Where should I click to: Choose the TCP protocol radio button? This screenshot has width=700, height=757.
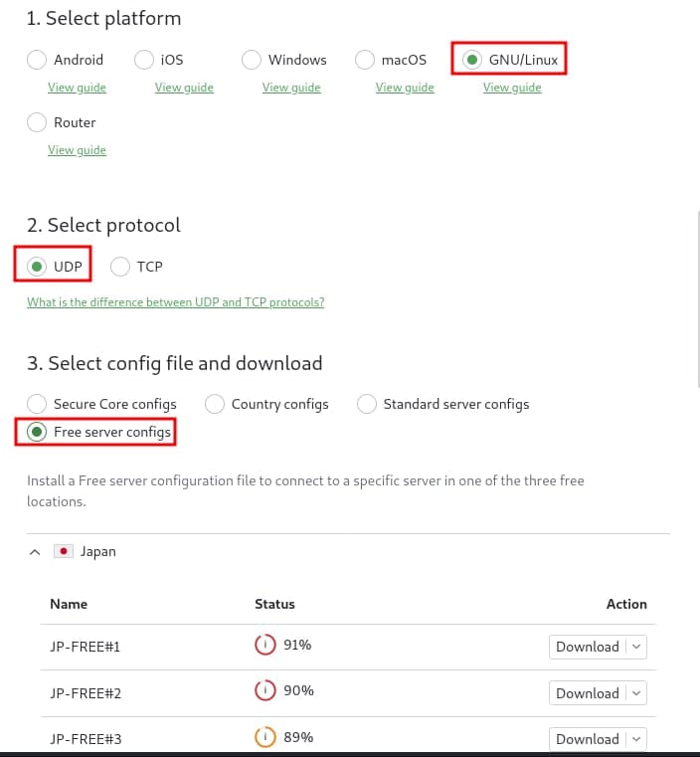coord(120,267)
